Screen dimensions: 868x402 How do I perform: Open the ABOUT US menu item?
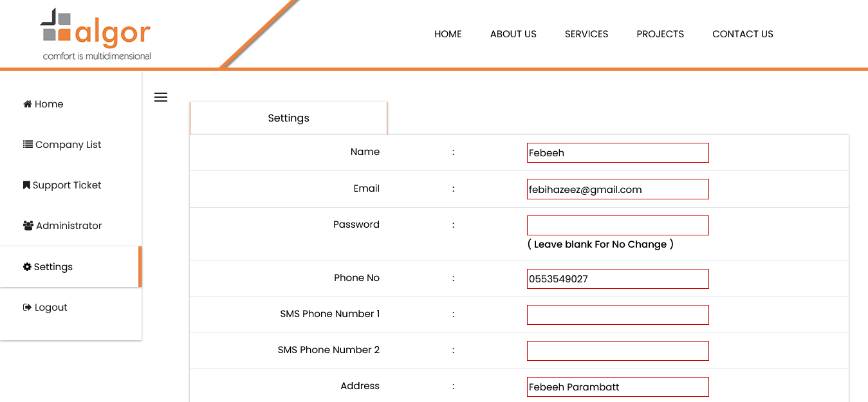(x=513, y=34)
